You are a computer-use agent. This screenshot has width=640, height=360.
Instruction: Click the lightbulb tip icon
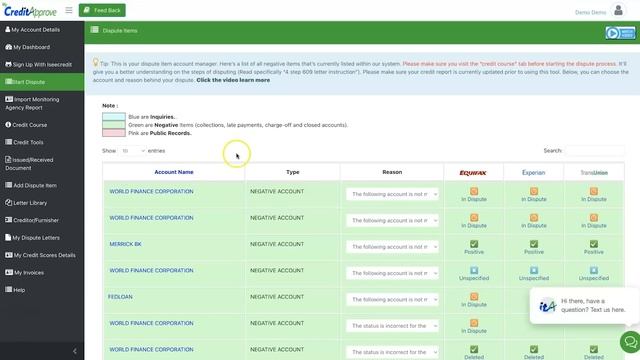(96, 62)
